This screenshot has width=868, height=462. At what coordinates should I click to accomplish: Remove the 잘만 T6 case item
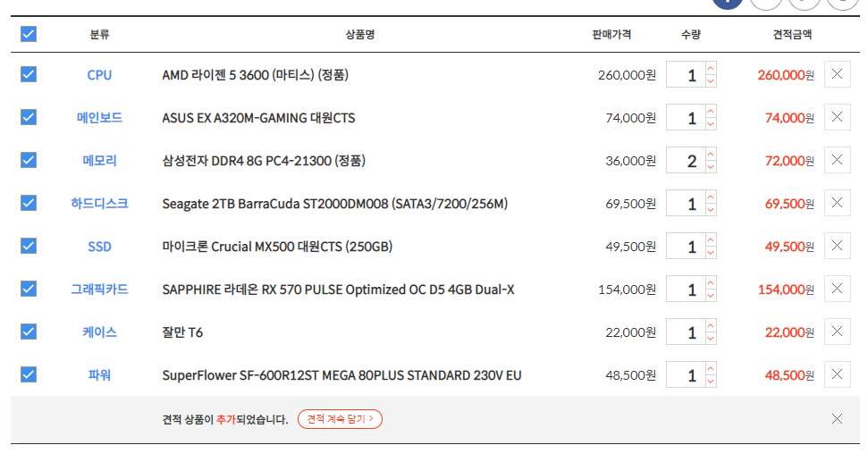point(837,332)
